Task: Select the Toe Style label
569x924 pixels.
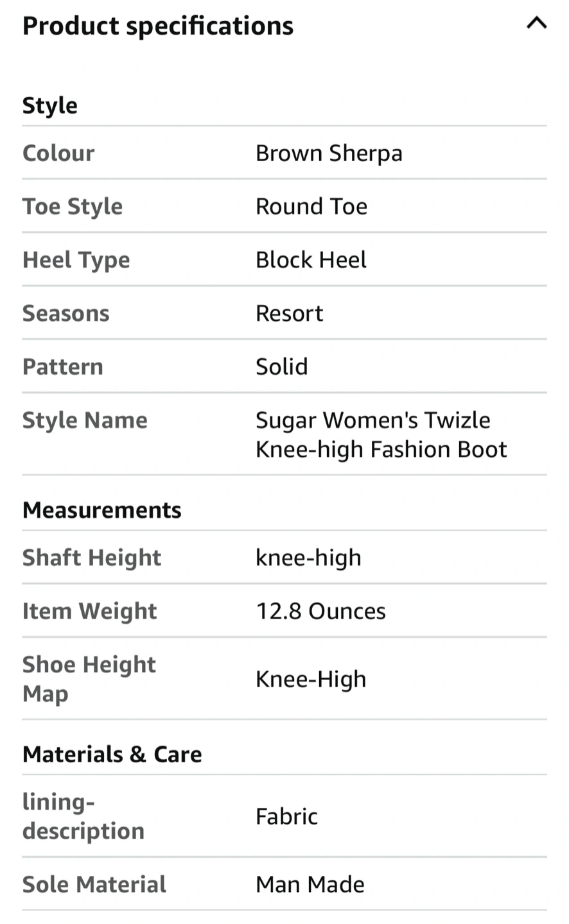Action: [x=73, y=207]
